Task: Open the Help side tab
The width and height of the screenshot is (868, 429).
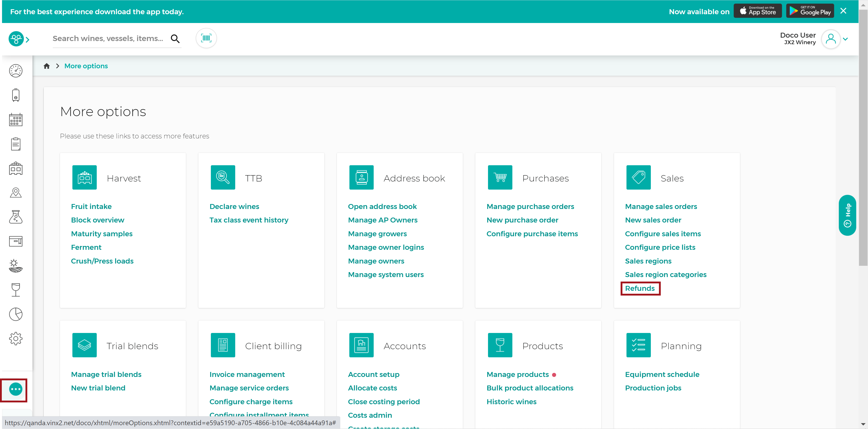Action: (x=847, y=215)
